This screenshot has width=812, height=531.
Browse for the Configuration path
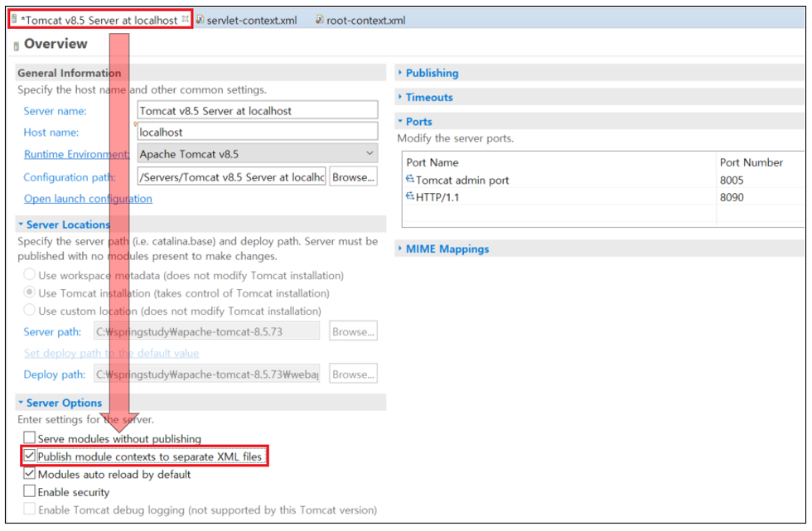pos(353,177)
